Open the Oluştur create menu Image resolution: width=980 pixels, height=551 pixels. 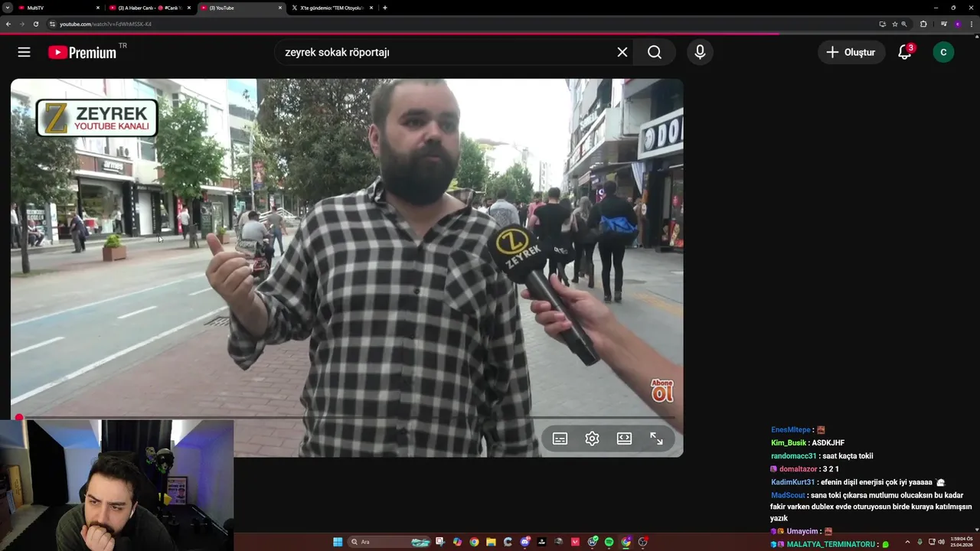[x=851, y=52]
